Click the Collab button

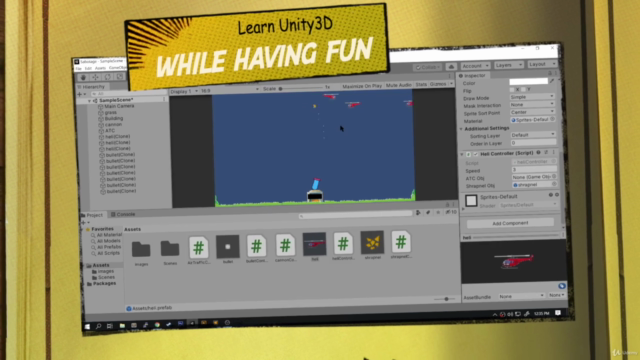(427, 67)
